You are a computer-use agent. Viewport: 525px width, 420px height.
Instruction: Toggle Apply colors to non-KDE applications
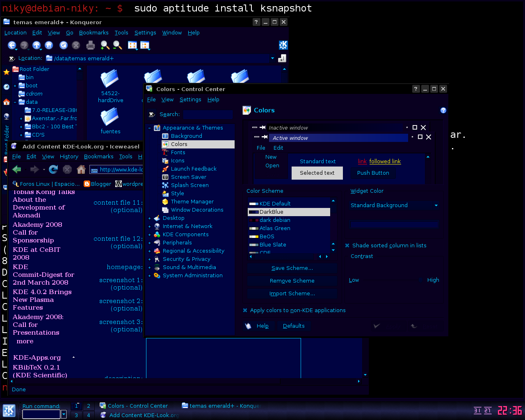[x=294, y=310]
